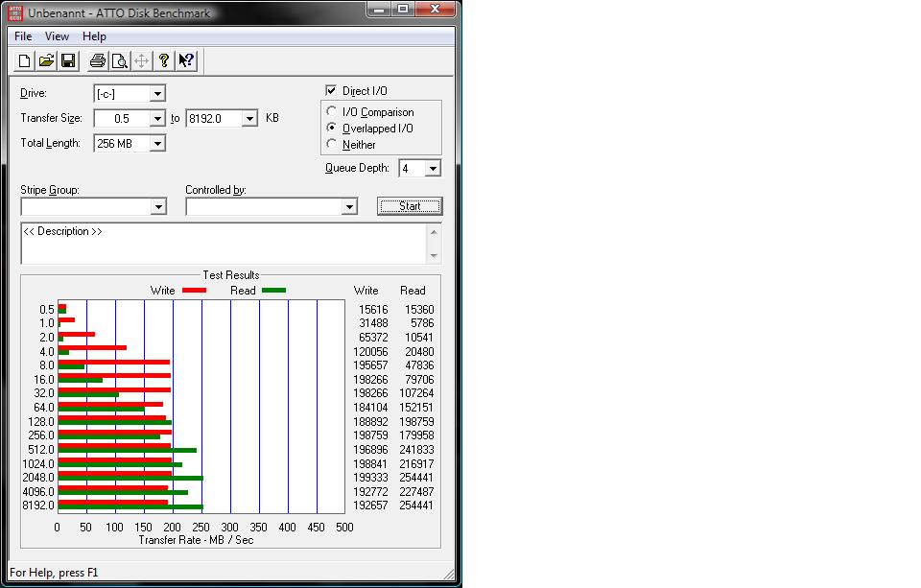Click the green read bar for 2048.0
Viewport: 921px width, 588px height.
point(130,478)
